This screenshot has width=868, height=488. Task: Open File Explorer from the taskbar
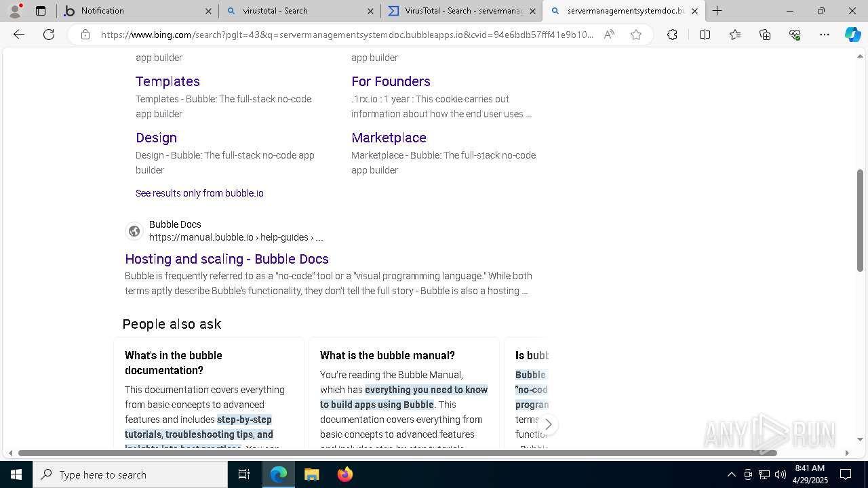(311, 474)
